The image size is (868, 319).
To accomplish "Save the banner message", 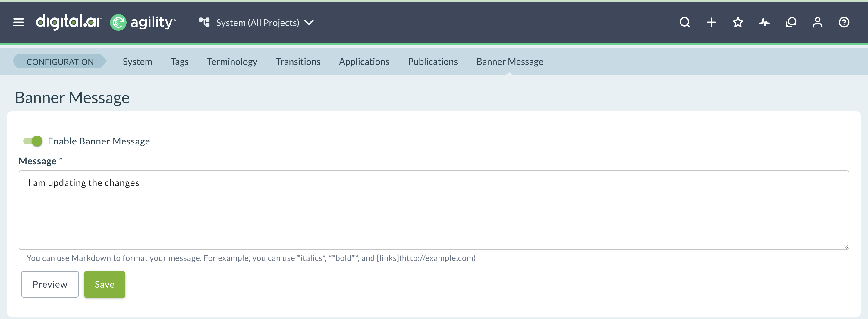I will (x=105, y=284).
